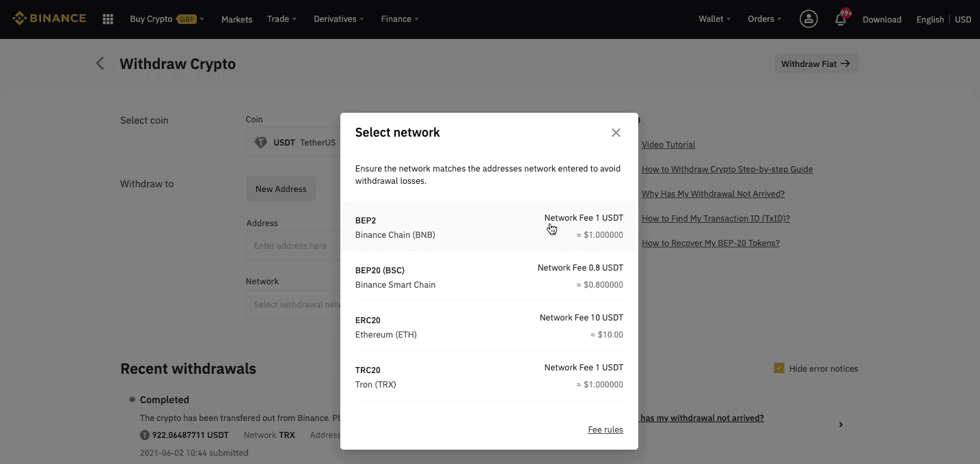Open the Markets page
This screenshot has height=464, width=980.
pyautogui.click(x=236, y=19)
